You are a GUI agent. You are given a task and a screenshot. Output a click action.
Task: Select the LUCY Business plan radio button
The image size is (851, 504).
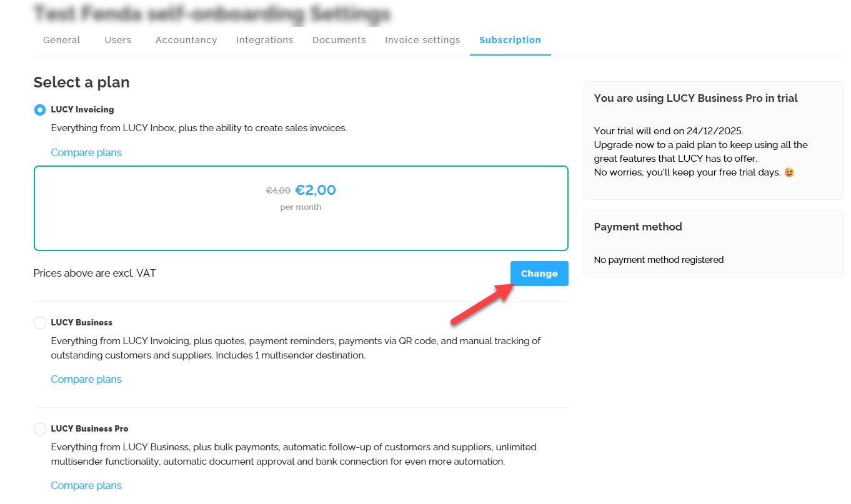point(40,323)
